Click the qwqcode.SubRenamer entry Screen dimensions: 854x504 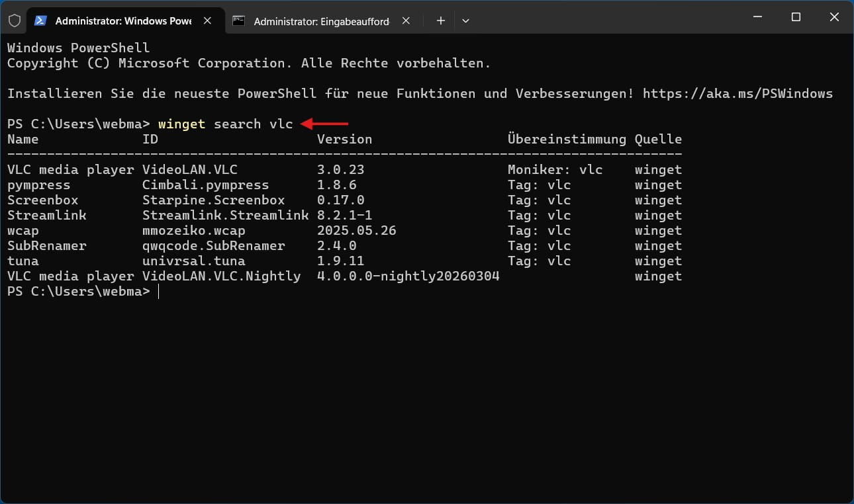(213, 245)
